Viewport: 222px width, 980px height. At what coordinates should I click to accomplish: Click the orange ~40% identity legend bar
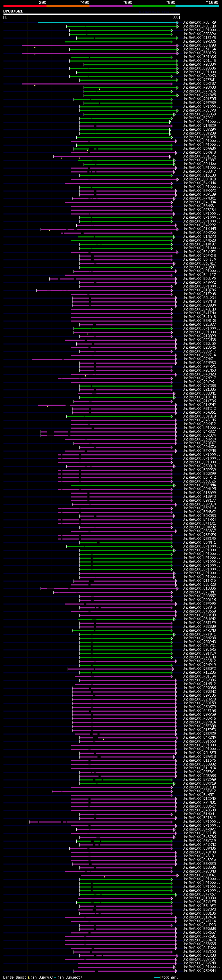pos(68,6)
